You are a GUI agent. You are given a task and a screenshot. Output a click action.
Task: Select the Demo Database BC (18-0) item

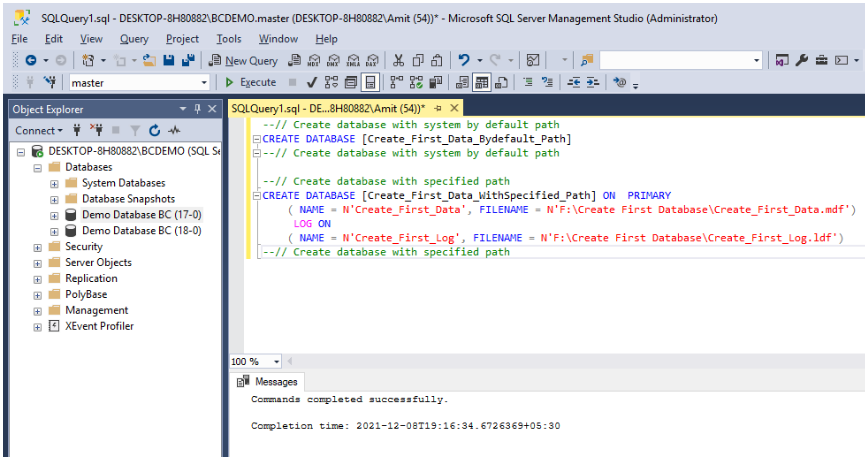(x=142, y=230)
